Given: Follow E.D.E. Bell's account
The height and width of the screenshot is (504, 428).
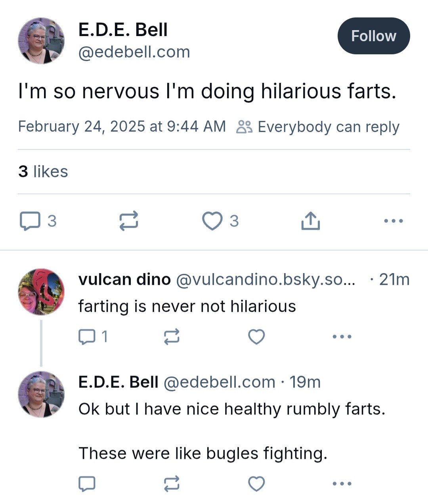Looking at the screenshot, I should tap(374, 36).
